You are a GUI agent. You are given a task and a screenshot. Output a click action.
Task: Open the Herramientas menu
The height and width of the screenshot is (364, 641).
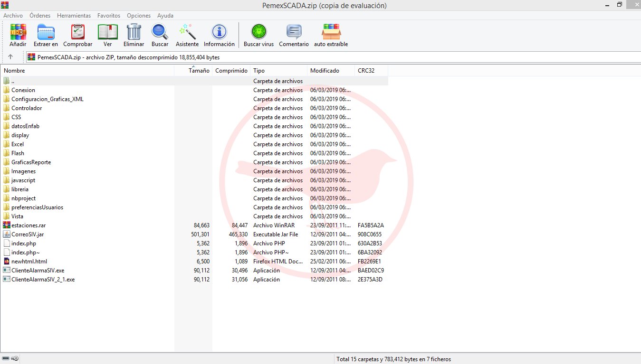point(74,16)
